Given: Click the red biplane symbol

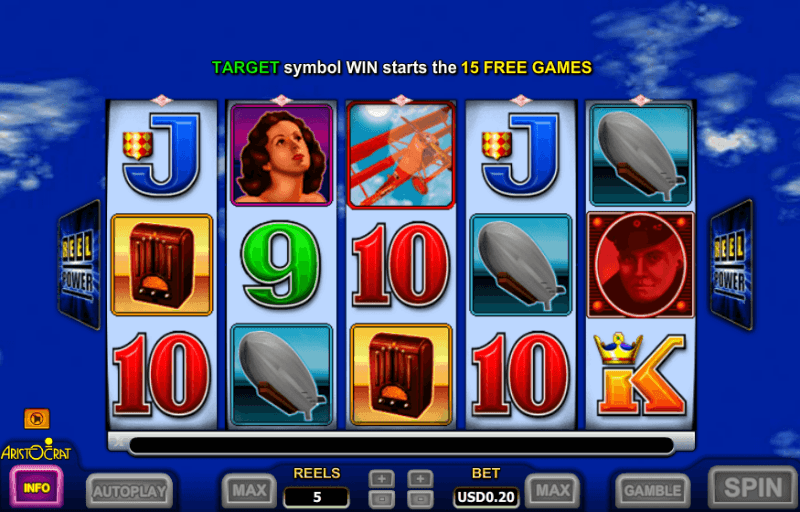Looking at the screenshot, I should [x=401, y=155].
